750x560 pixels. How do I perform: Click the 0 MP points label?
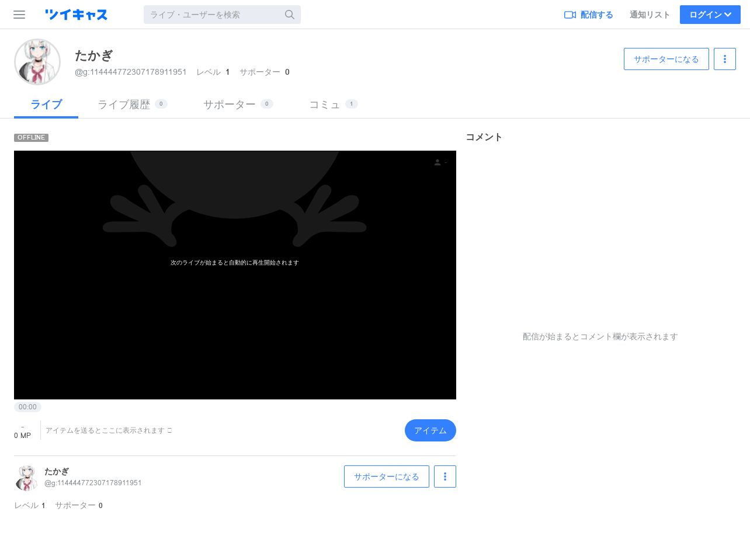click(22, 436)
